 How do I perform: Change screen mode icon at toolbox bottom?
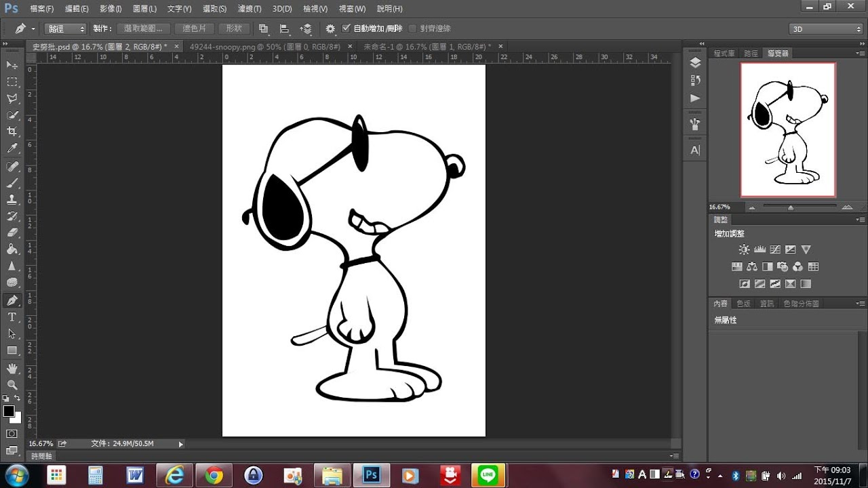(12, 450)
